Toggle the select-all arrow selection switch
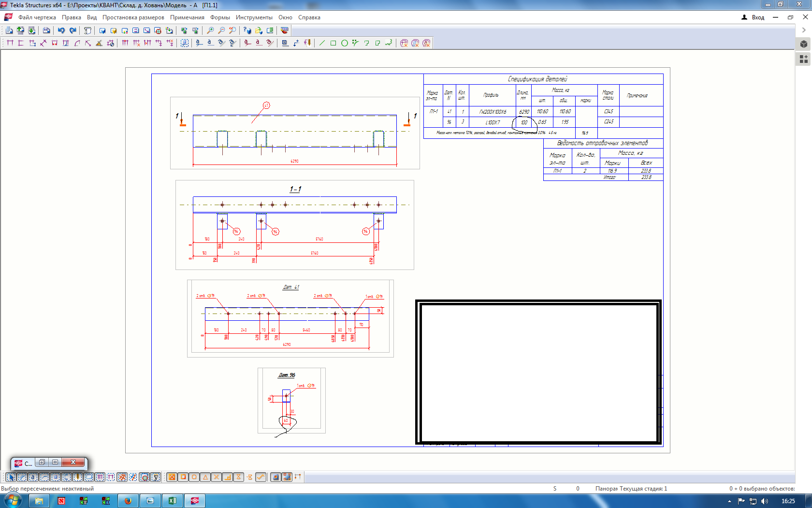Viewport: 812px width, 508px height. (11, 477)
